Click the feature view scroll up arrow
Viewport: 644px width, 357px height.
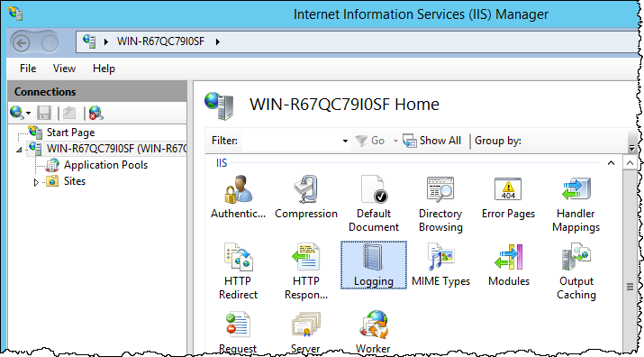tap(630, 163)
